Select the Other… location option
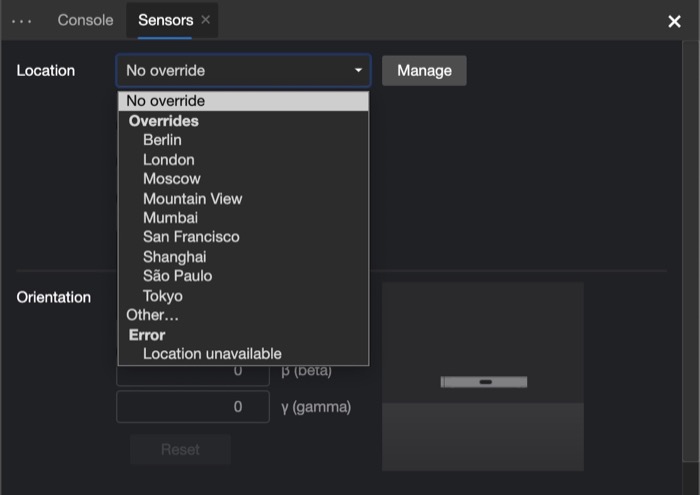This screenshot has width=700, height=495. click(x=152, y=315)
